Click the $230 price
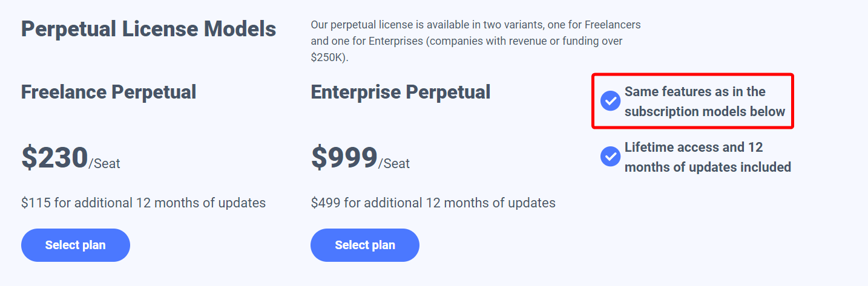The height and width of the screenshot is (286, 868). pyautogui.click(x=54, y=158)
